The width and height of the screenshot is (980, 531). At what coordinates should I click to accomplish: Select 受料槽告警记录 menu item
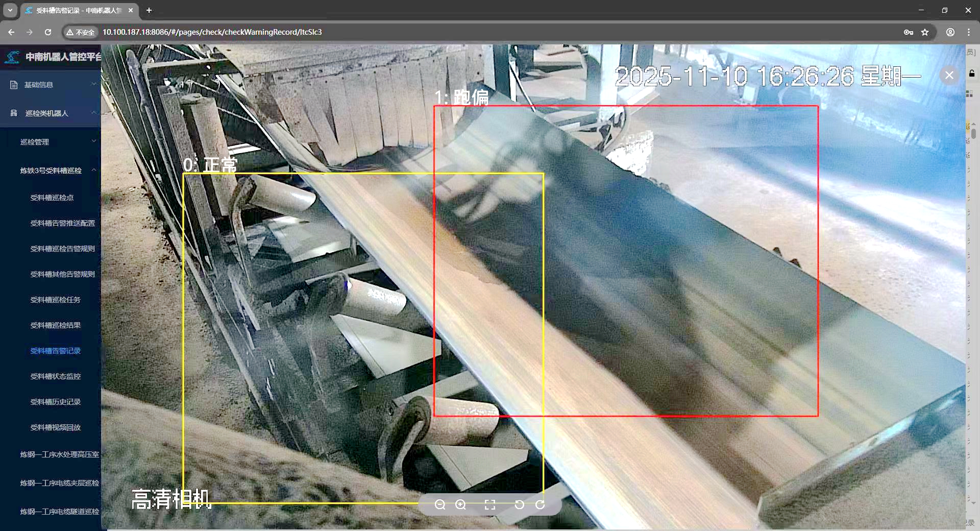pos(56,351)
